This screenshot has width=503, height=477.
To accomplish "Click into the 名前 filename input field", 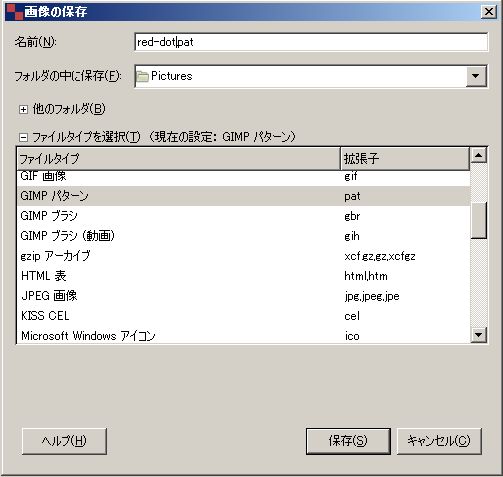I will (311, 42).
